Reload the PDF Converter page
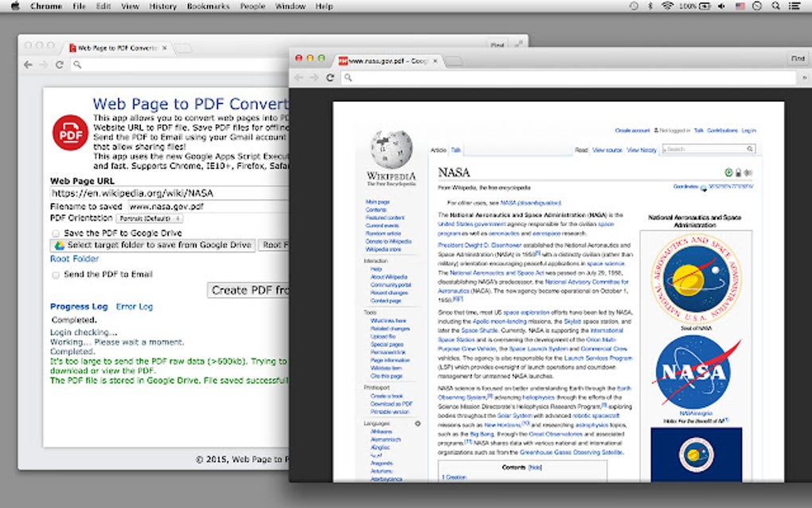Screen dimensions: 812x508 tap(59, 64)
